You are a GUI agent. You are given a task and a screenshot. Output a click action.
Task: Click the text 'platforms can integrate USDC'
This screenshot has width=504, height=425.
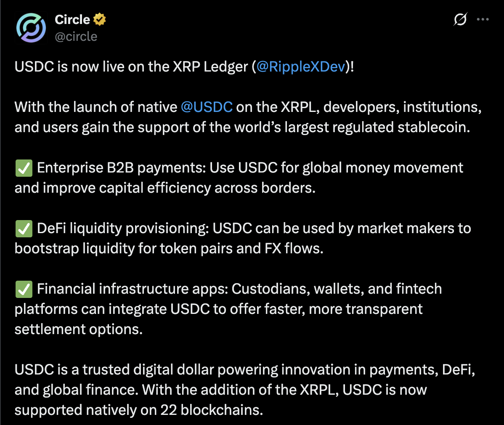[x=112, y=309]
